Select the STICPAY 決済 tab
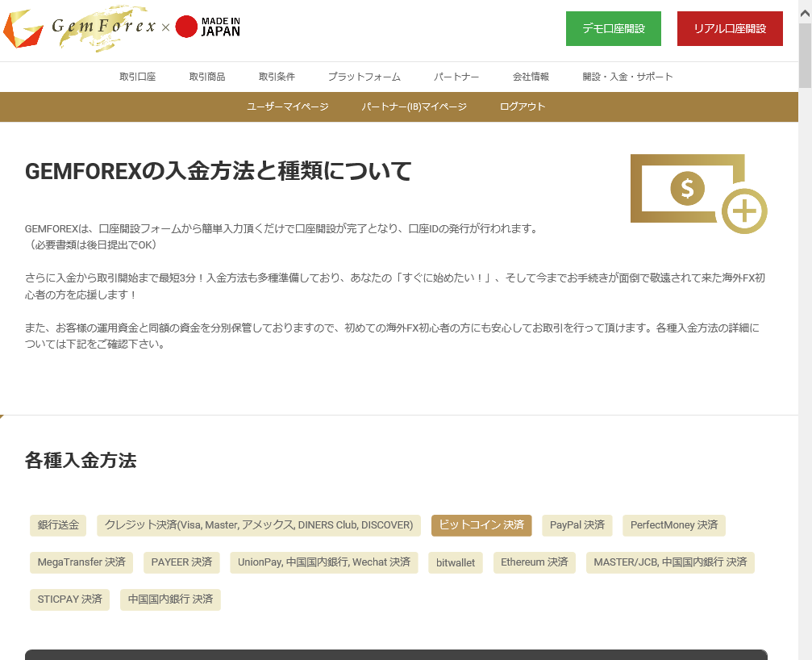 [x=70, y=600]
